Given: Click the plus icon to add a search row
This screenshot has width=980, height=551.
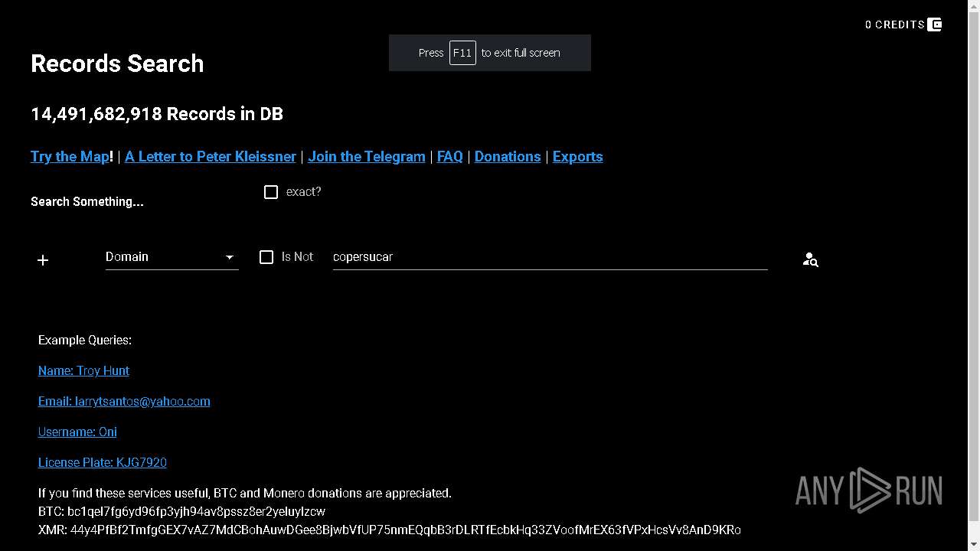Looking at the screenshot, I should tap(43, 260).
